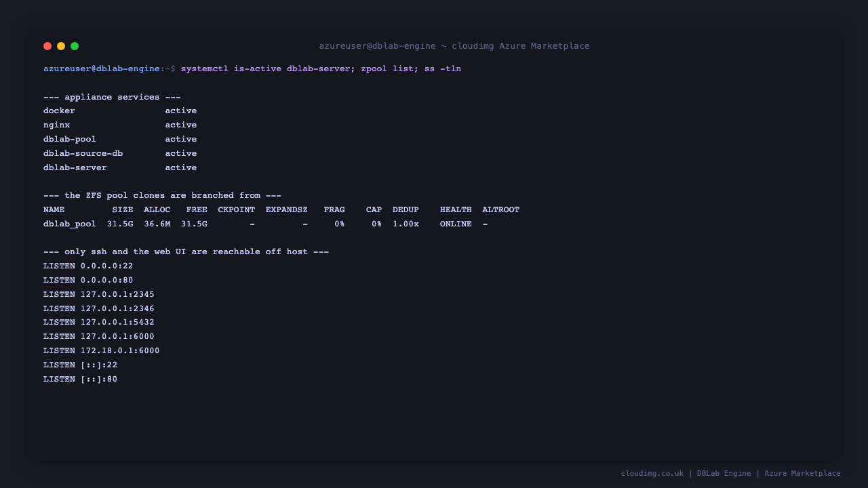Screen dimensions: 868x488
Task: Click the active status beside dblab-source-db
Action: click(x=181, y=153)
